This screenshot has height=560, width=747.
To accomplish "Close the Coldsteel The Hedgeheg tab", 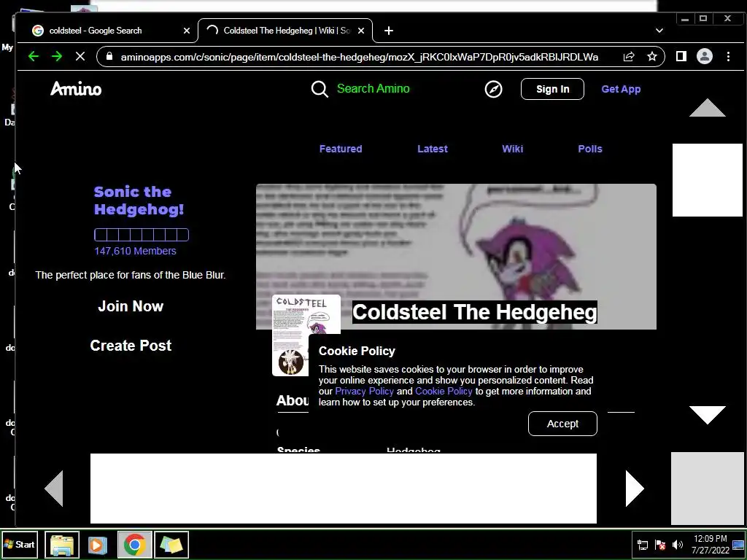I will [x=361, y=31].
